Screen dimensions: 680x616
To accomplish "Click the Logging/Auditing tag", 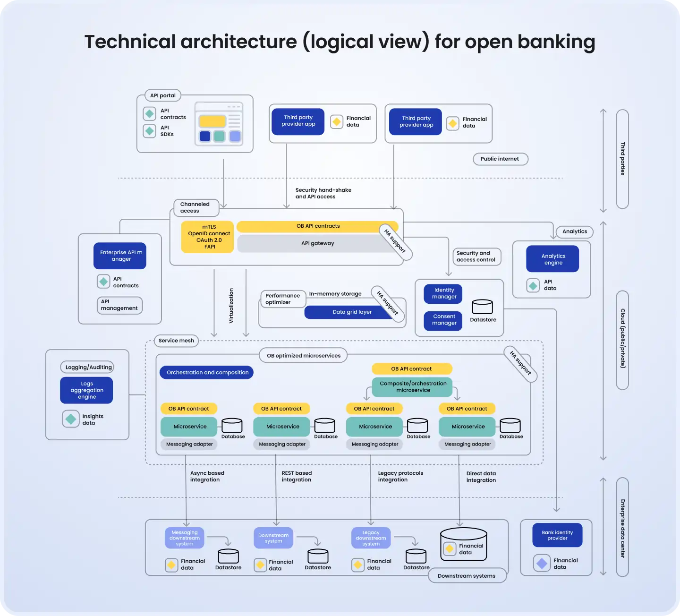I will point(87,367).
